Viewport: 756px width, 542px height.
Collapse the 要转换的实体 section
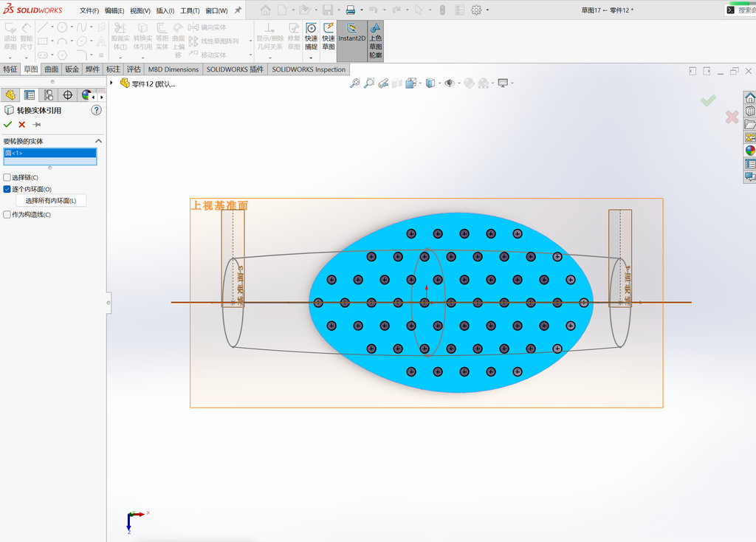pyautogui.click(x=98, y=141)
